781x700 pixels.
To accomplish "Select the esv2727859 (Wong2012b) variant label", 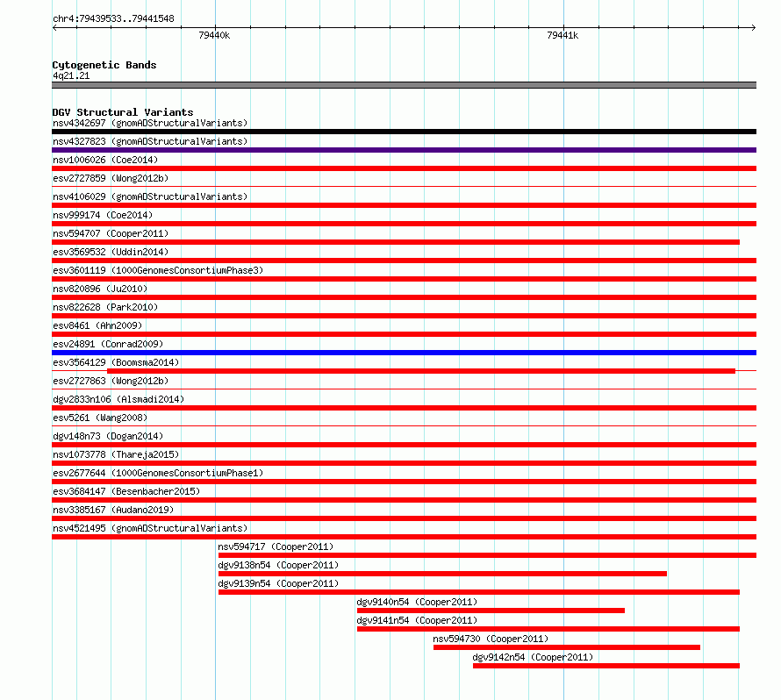I will click(111, 178).
